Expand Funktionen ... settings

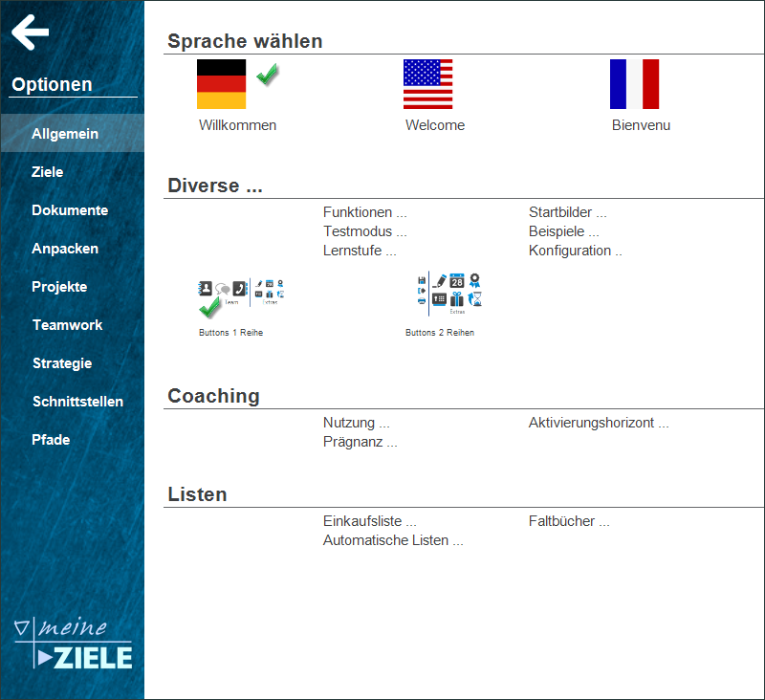point(365,212)
